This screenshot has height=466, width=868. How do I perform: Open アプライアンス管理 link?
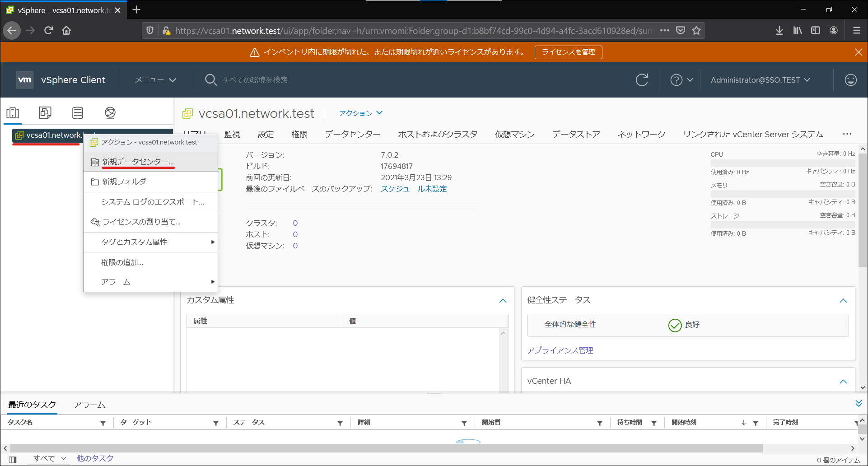pos(560,350)
